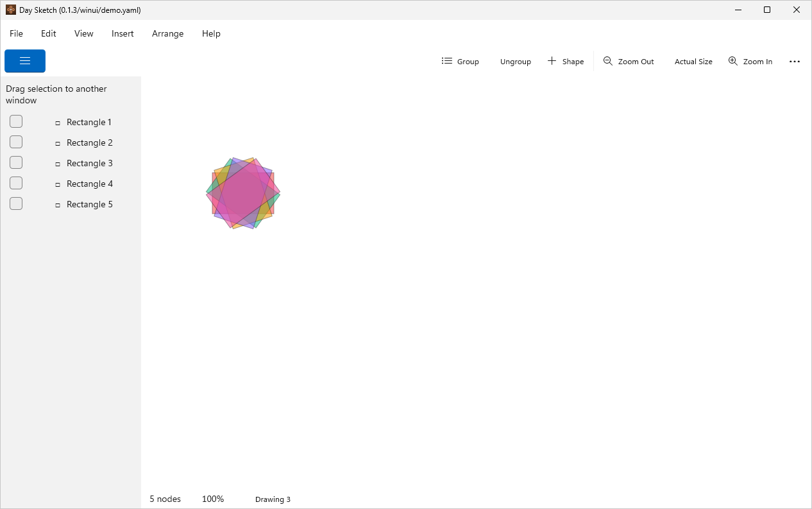812x509 pixels.
Task: Select the Rectangle 4 label in list
Action: click(90, 184)
